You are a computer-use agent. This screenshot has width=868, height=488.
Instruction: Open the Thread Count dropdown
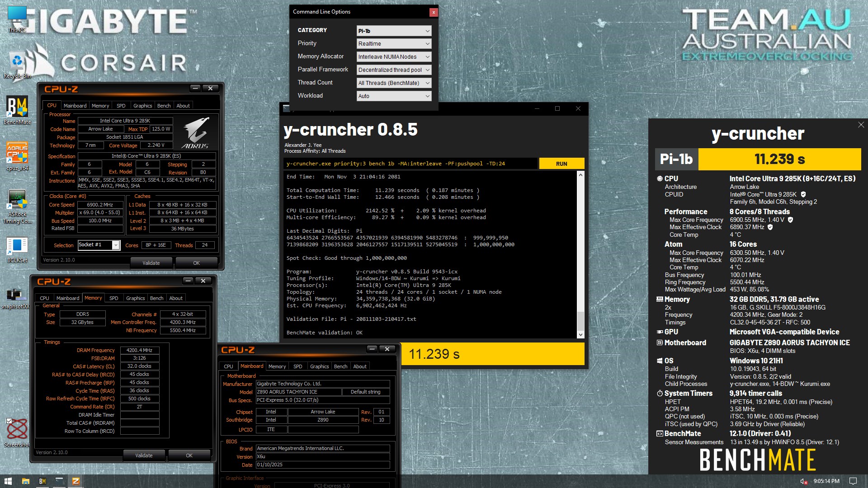(x=394, y=83)
